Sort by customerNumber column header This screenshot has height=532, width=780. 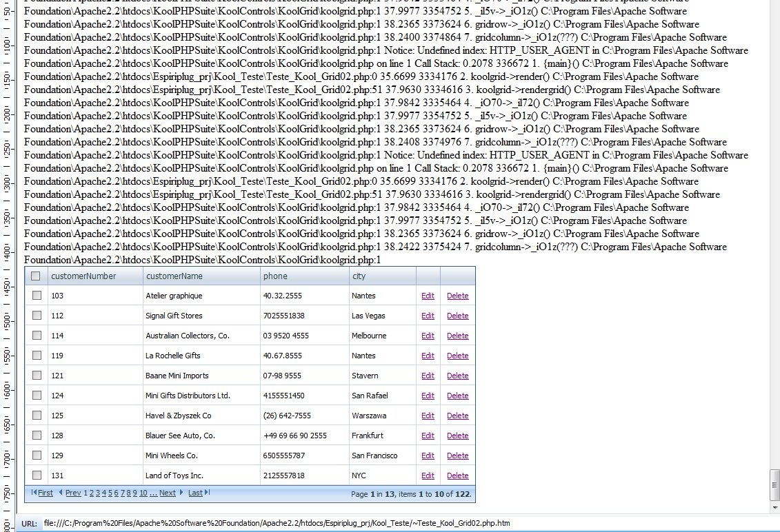tap(83, 276)
